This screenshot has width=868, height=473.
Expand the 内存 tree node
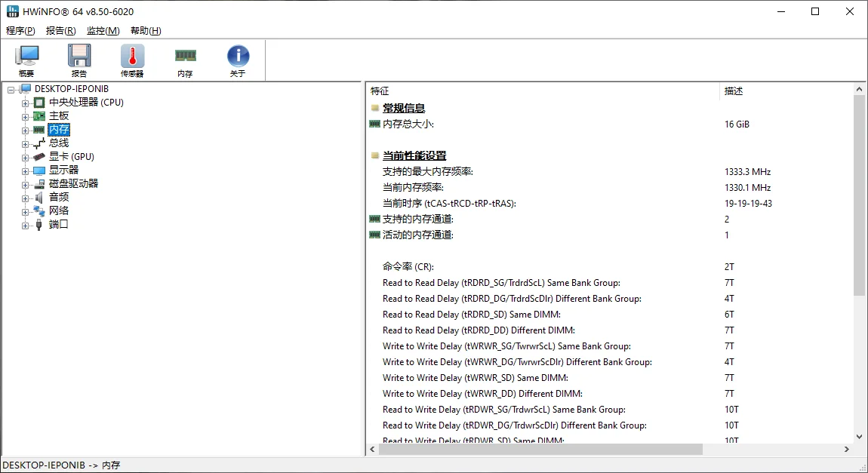(x=25, y=131)
